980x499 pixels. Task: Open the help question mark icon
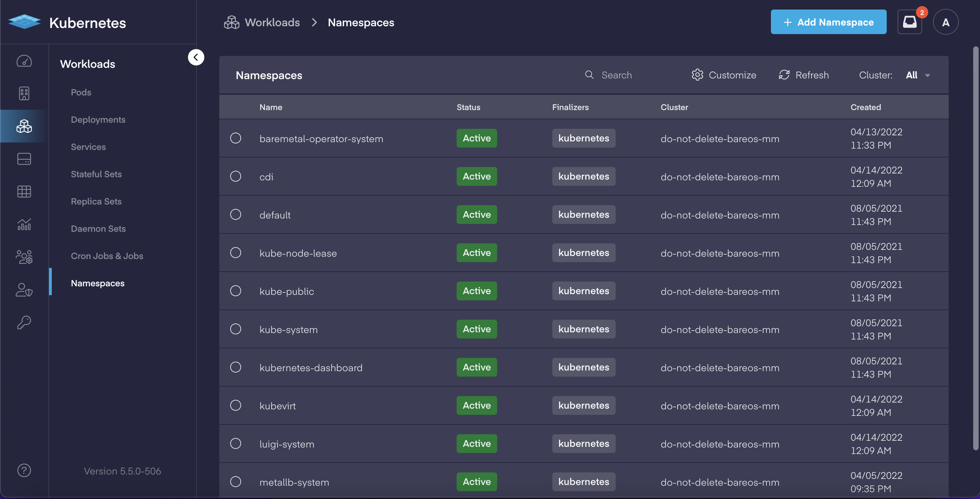24,470
